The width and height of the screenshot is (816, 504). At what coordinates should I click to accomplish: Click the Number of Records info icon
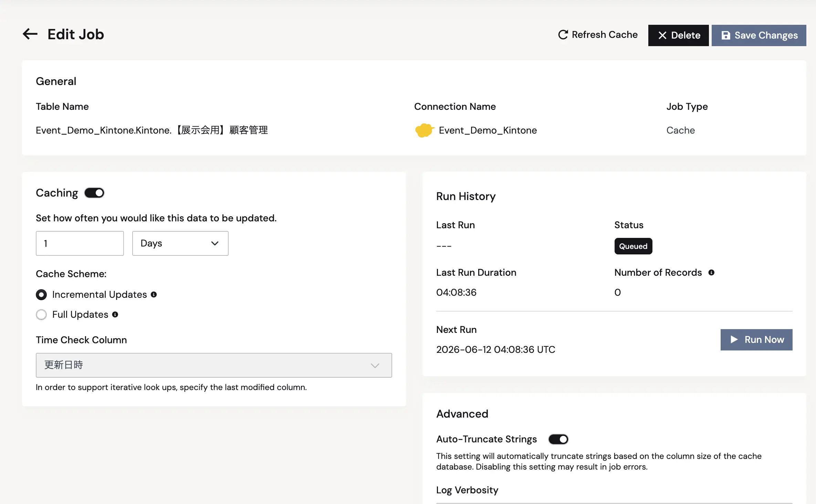click(711, 273)
